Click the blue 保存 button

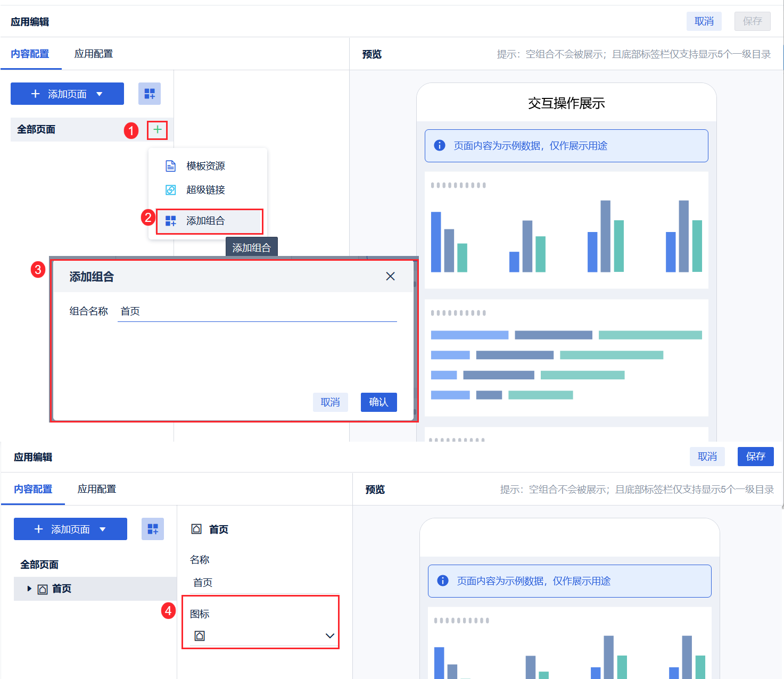pos(756,457)
